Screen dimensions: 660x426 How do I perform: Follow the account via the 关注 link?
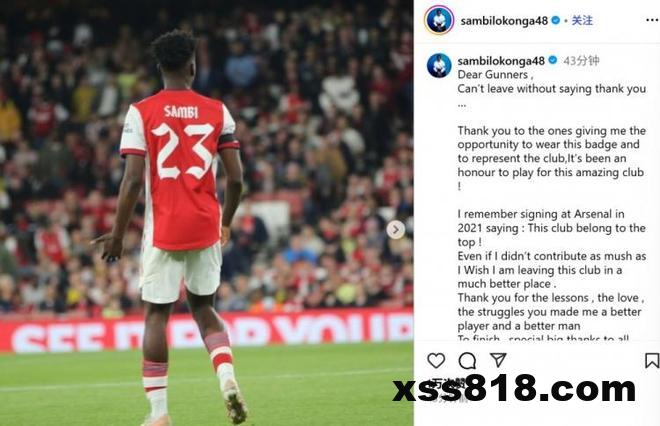[582, 20]
